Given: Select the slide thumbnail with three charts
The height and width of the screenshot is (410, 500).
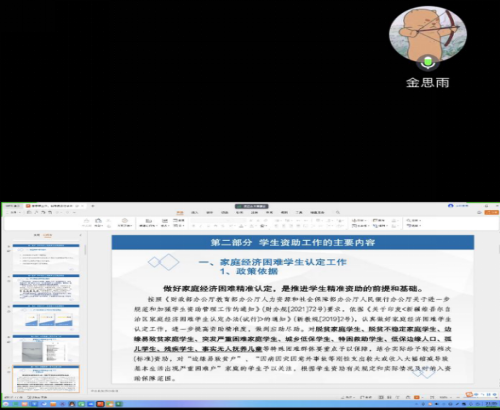Looking at the screenshot, I should click(x=46, y=318).
